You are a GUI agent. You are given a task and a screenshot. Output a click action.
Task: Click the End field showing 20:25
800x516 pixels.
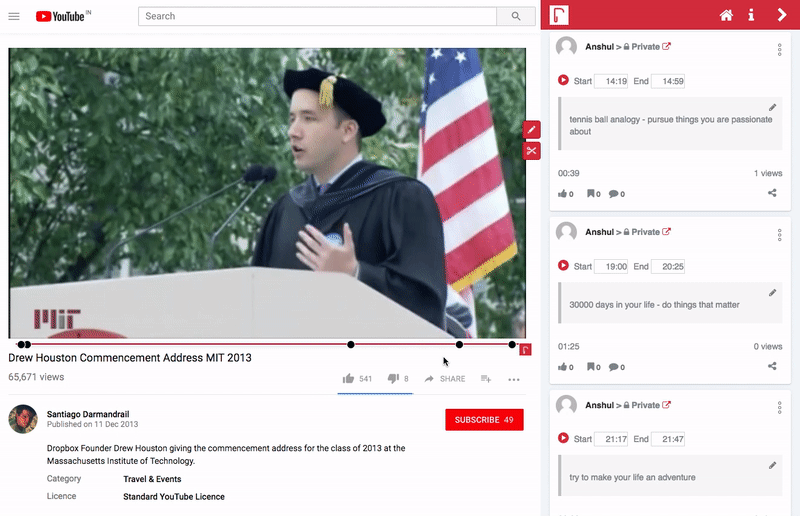tap(668, 266)
